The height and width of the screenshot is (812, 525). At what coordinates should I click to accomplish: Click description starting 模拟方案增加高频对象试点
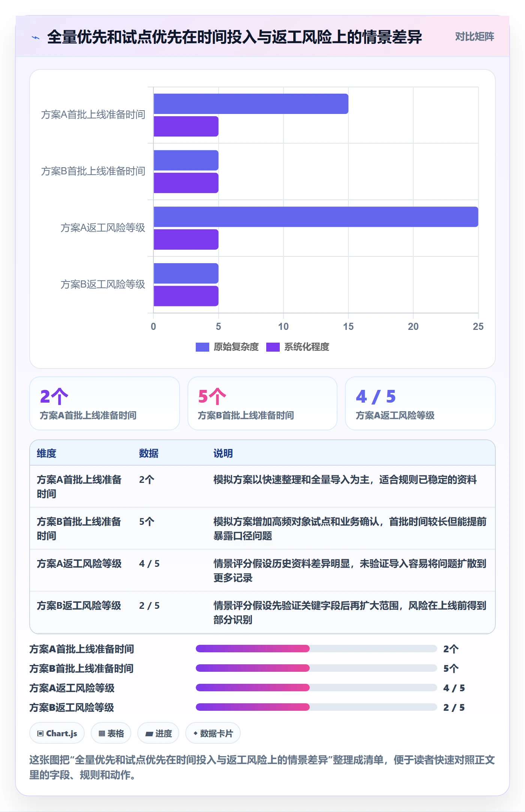[350, 529]
